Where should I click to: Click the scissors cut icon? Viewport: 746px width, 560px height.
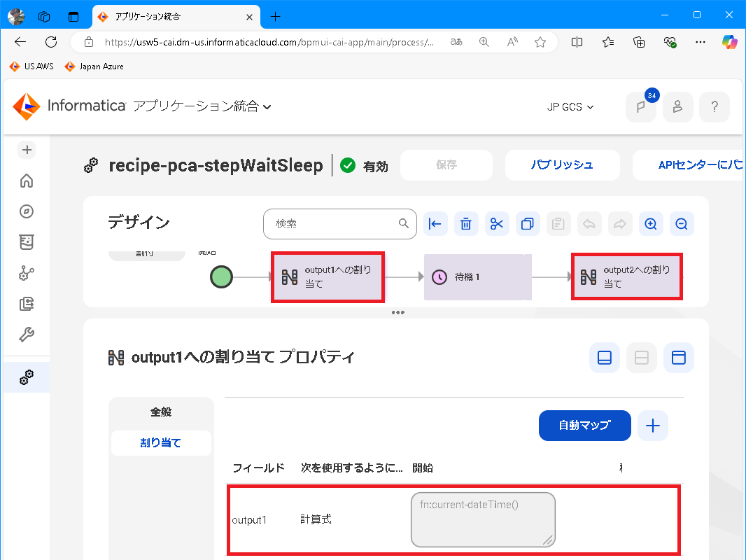497,223
